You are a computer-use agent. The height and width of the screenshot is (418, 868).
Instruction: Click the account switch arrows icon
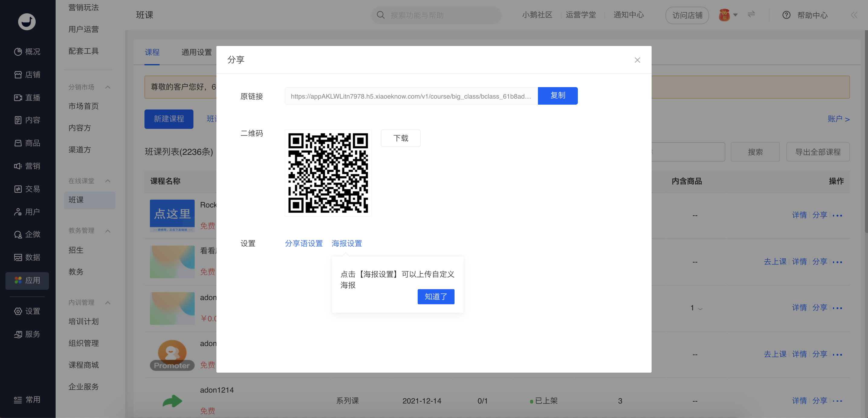[x=751, y=15]
